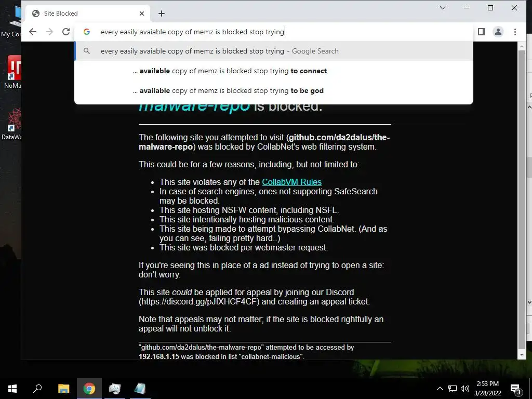Screen dimensions: 532x399
Task: Open Chrome three-dot menu
Action: (x=515, y=32)
